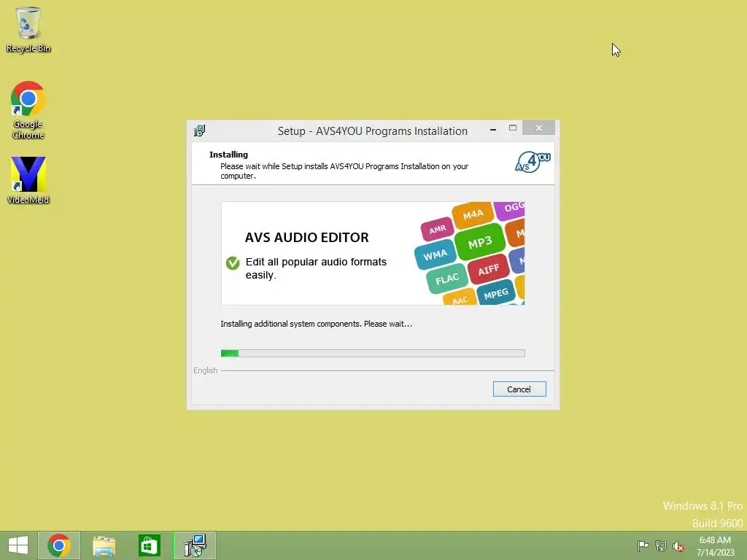This screenshot has height=560, width=747.
Task: Open Chrome from the taskbar
Action: point(58,545)
